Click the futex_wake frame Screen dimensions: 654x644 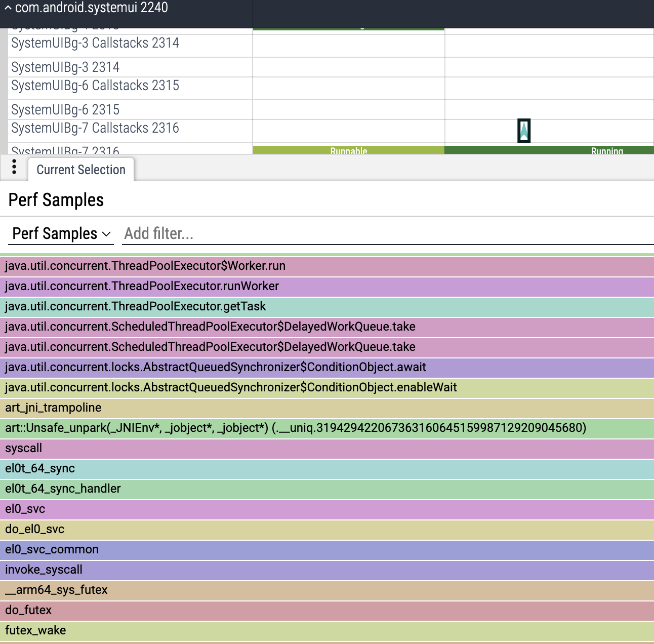pos(327,631)
